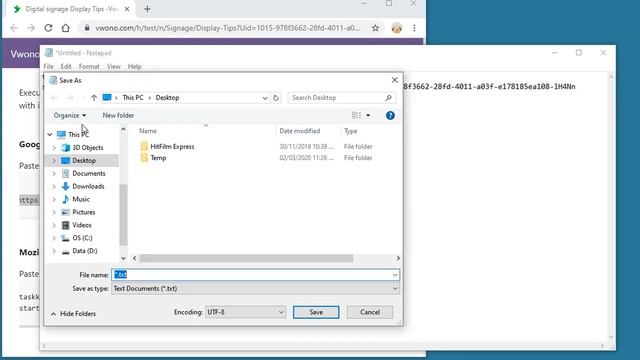Expand the Data (D:) drive node
The height and width of the screenshot is (360, 640).
[x=54, y=251]
